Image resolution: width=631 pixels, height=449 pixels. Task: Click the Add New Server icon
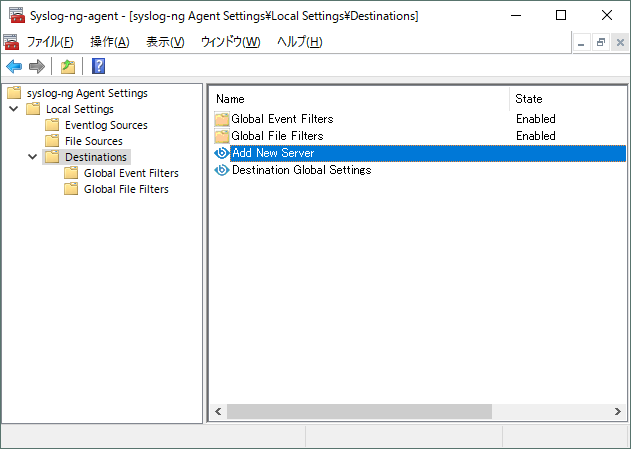tap(221, 153)
